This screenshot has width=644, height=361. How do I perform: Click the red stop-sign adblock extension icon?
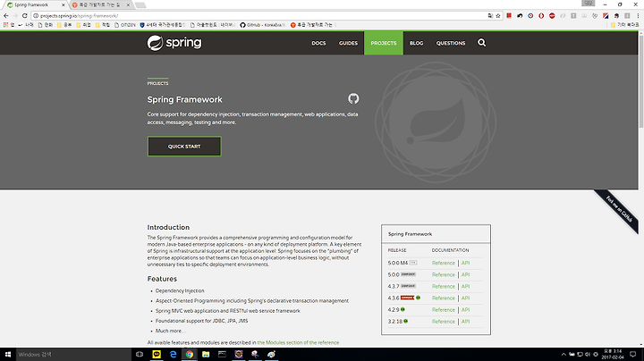tap(552, 15)
